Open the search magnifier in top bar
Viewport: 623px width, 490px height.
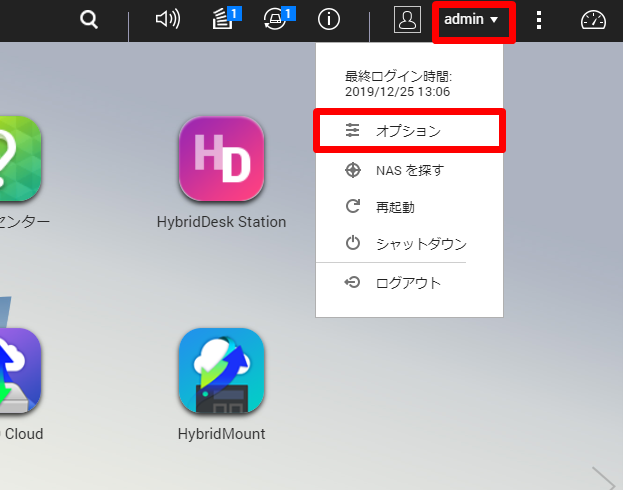coord(89,19)
